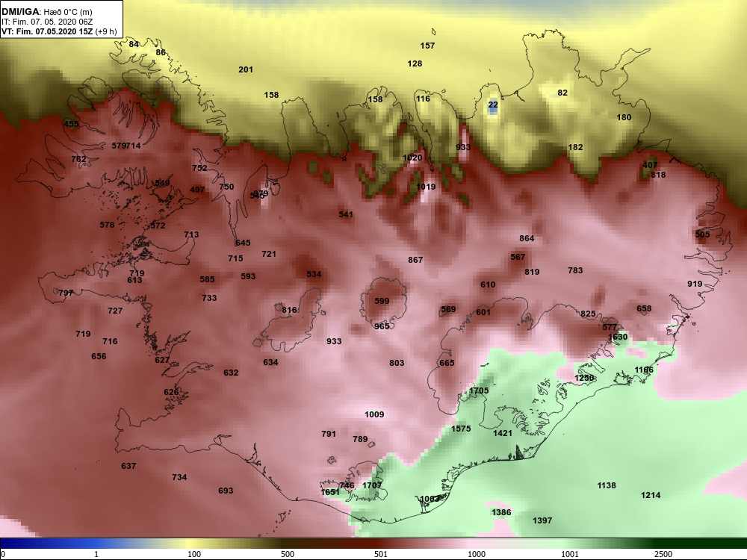
Task: Select the value 86 on the map
Action: (161, 52)
